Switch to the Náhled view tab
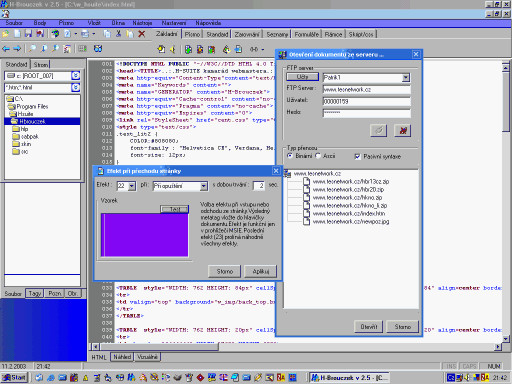Viewport: 512px width, 384px height. pos(122,357)
